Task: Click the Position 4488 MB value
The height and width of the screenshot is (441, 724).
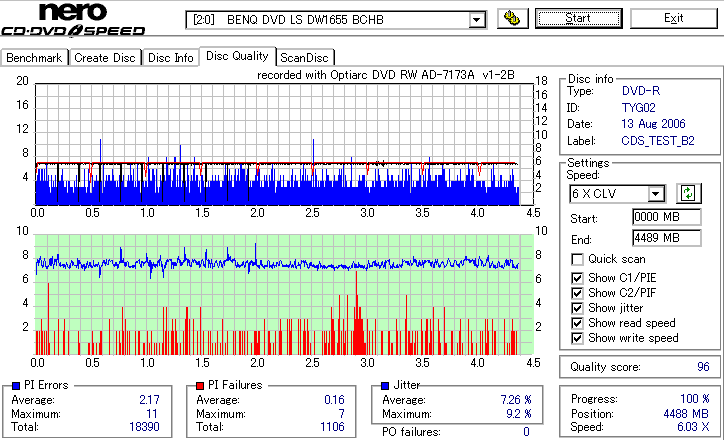Action: (686, 414)
